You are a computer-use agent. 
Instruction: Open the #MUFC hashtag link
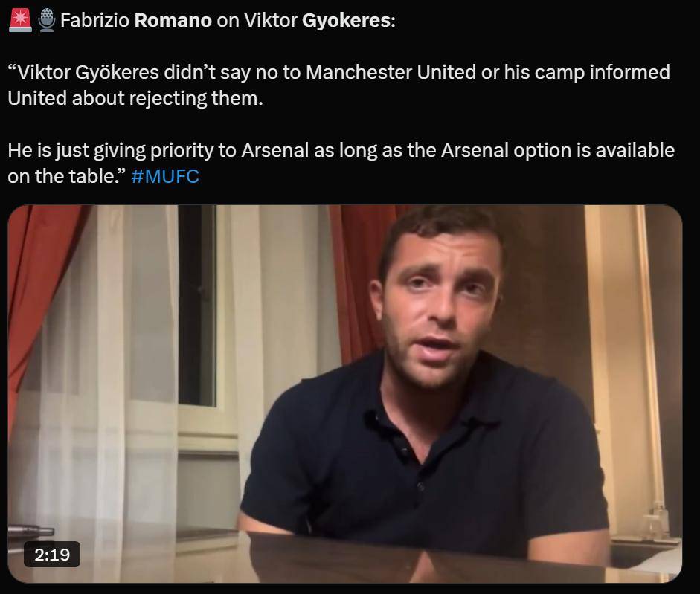(165, 176)
